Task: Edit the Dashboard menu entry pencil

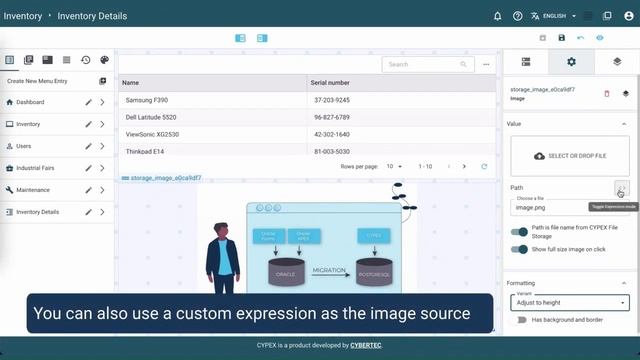Action: [x=88, y=102]
